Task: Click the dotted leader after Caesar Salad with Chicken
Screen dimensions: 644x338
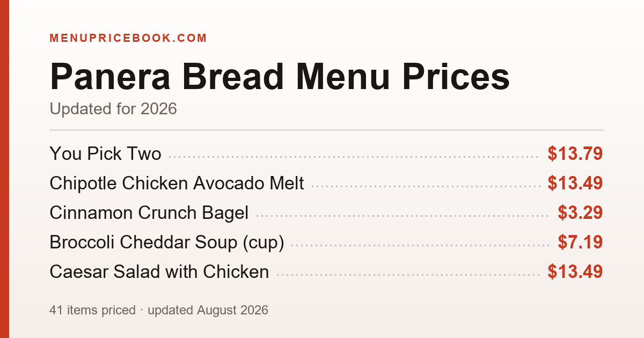Action: pyautogui.click(x=408, y=276)
